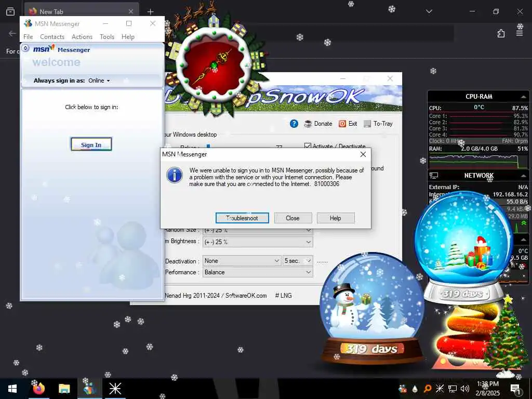The height and width of the screenshot is (399, 532).
Task: Click the water drop tray icon
Action: [415, 389]
